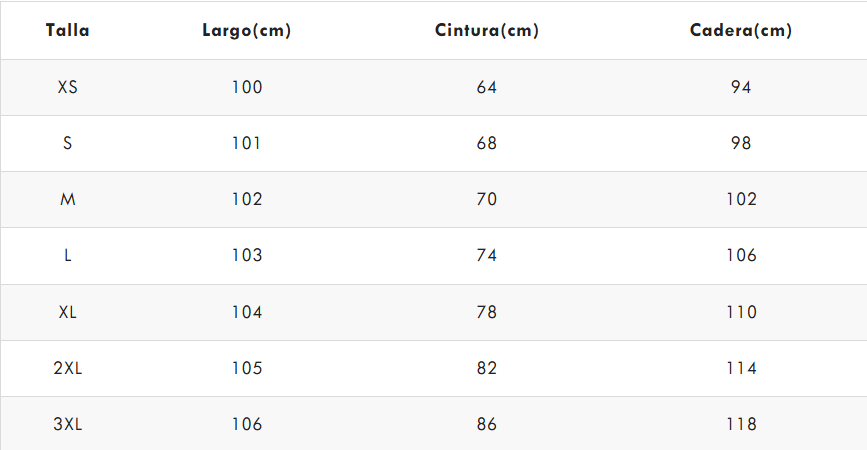Select waist value 64 for XS
This screenshot has width=867, height=450.
[487, 87]
